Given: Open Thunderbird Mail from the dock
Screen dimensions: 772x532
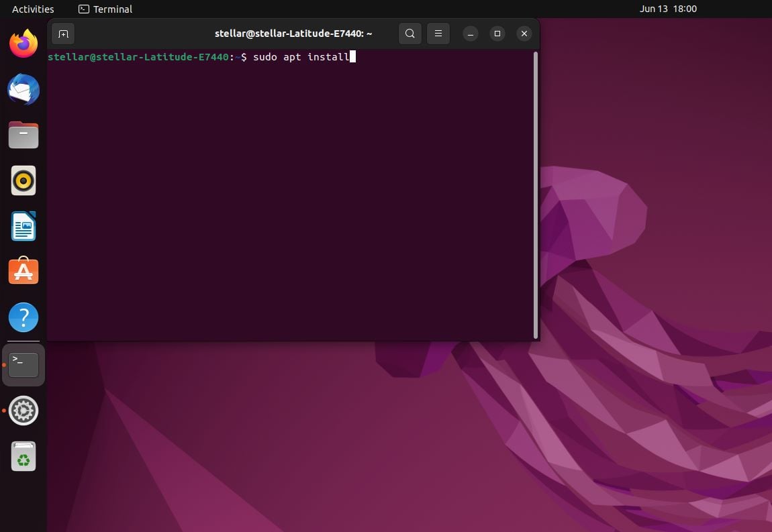Looking at the screenshot, I should [x=23, y=89].
